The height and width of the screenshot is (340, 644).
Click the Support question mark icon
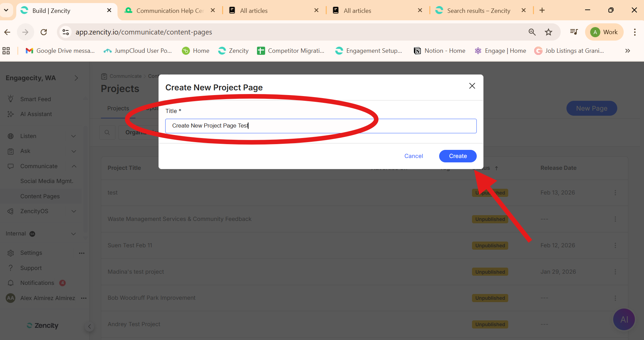[11, 268]
